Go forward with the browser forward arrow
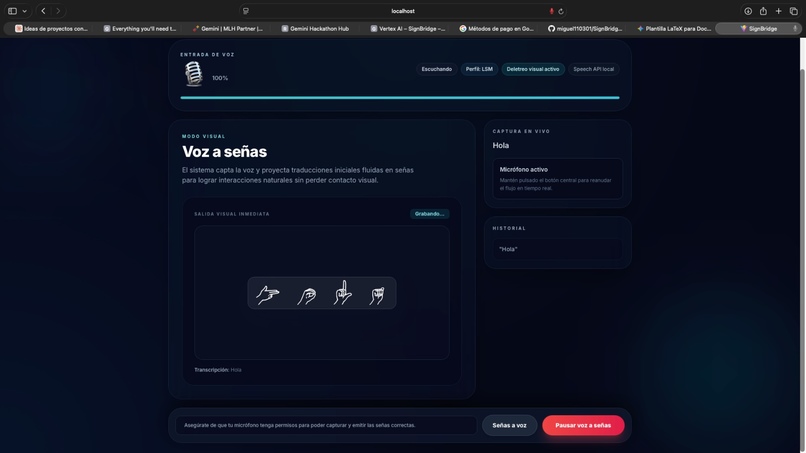 pos(58,11)
